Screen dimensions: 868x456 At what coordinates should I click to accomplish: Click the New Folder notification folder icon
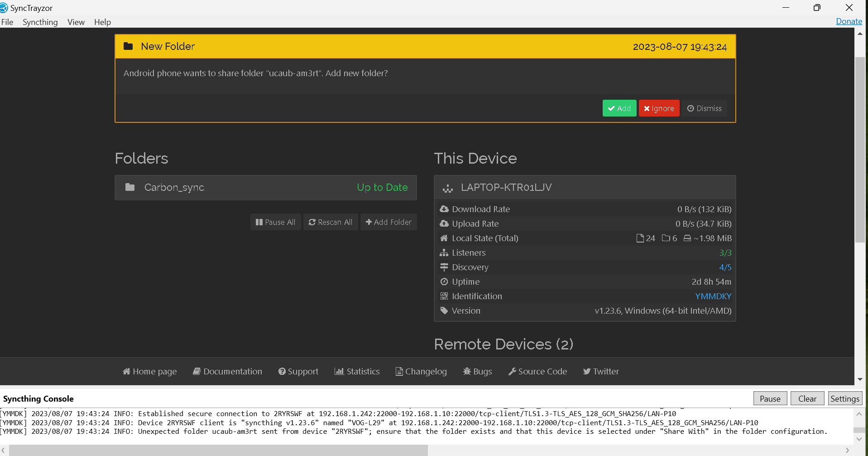tap(128, 46)
